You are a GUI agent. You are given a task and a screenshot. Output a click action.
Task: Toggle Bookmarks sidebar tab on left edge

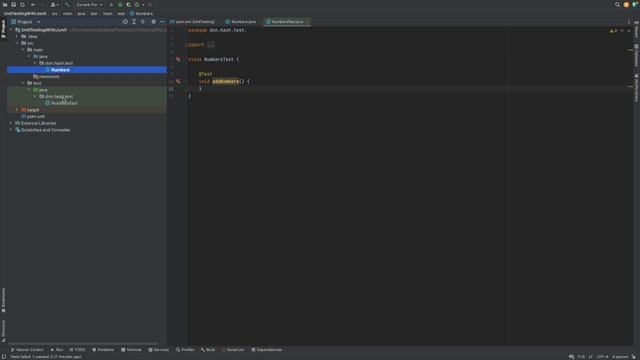4,300
